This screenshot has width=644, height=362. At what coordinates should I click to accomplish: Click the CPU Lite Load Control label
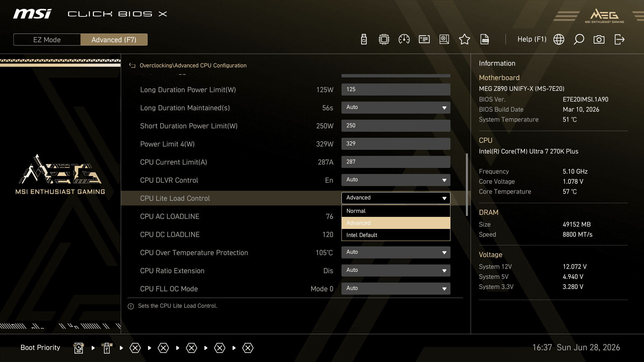pyautogui.click(x=175, y=198)
